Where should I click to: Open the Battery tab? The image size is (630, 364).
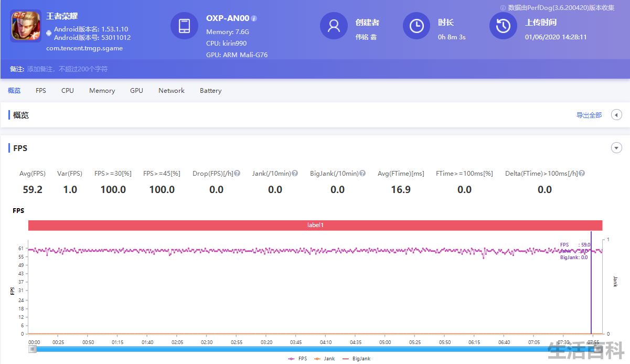point(211,91)
